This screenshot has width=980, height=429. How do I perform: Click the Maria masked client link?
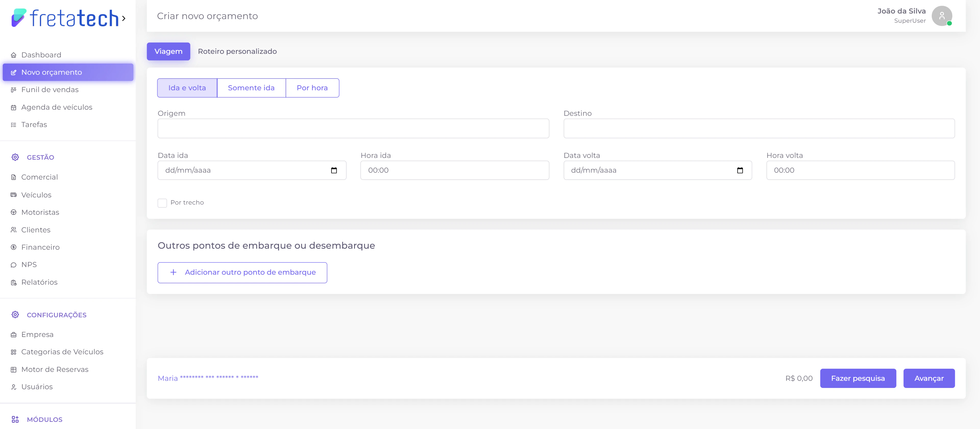[208, 378]
